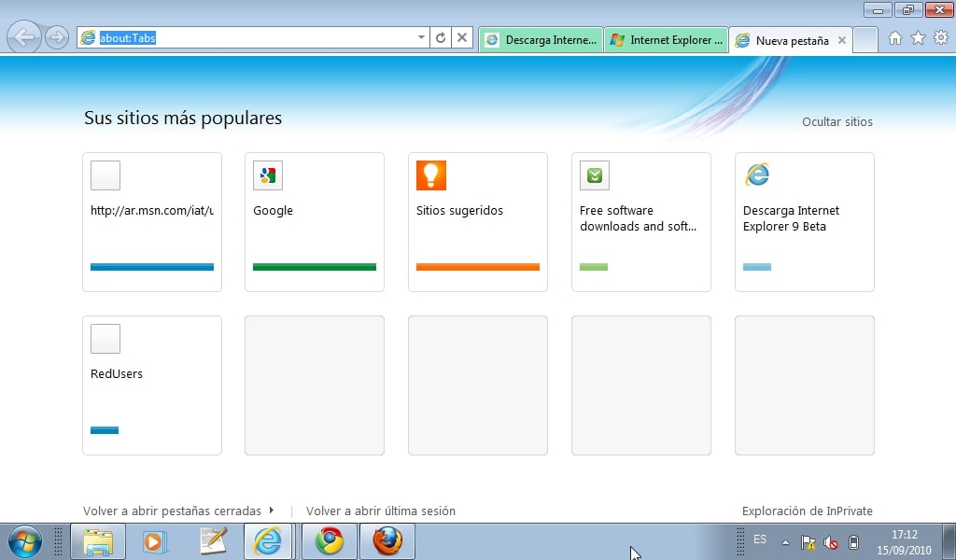Open Windows Start menu orb
The image size is (956, 560).
point(25,541)
